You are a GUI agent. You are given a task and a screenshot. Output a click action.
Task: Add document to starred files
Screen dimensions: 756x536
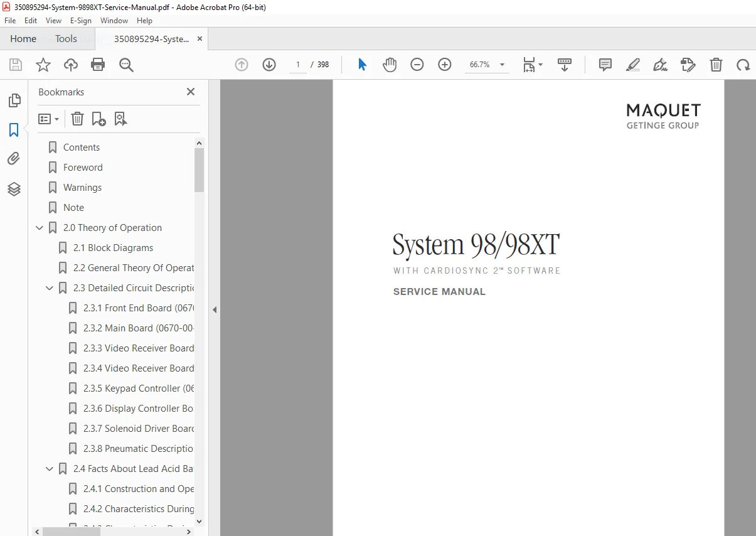[x=43, y=65]
